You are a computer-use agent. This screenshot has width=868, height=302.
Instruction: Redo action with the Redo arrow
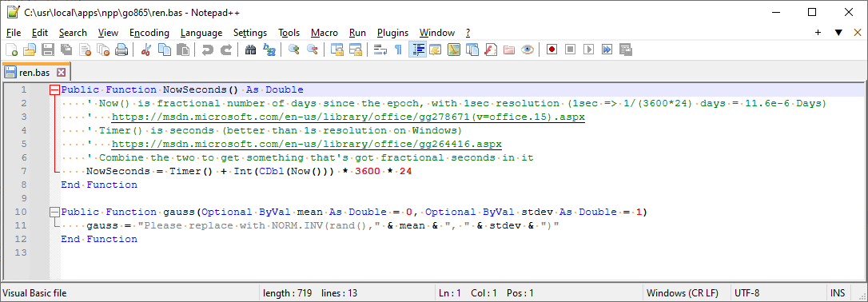click(226, 50)
